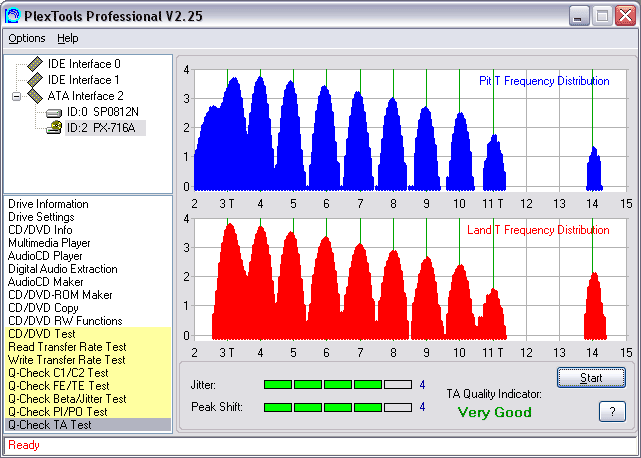Image resolution: width=641 pixels, height=458 pixels.
Task: Click the Ready status bar text
Action: [24, 445]
